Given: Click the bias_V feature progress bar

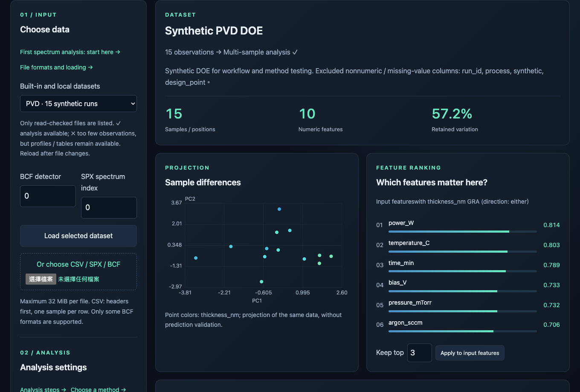Looking at the screenshot, I should coord(463,291).
